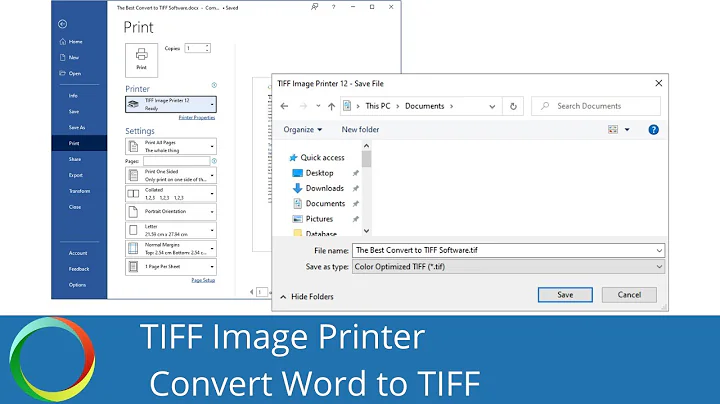Select Transform in the Word sidebar
Viewport: 720px width, 404px height.
[79, 191]
